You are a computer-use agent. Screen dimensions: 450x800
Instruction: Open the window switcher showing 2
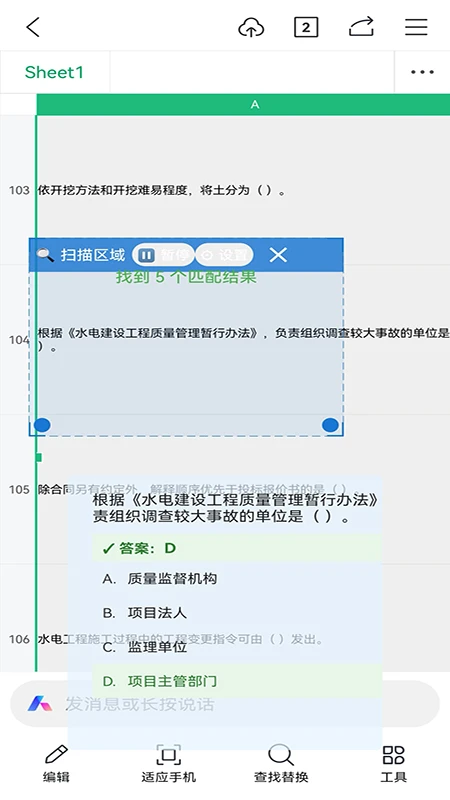306,27
